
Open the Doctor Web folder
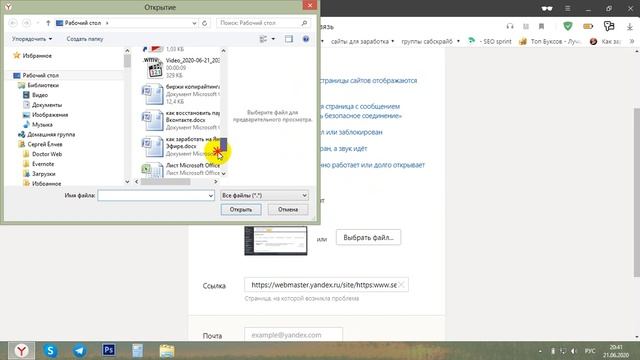click(x=47, y=154)
